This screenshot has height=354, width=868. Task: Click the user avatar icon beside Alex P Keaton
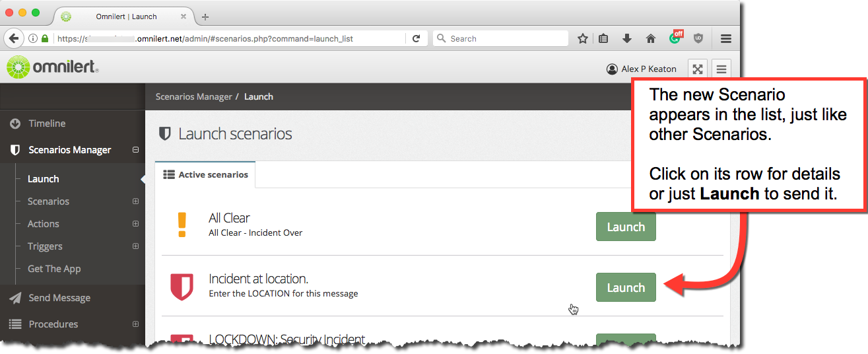[612, 69]
